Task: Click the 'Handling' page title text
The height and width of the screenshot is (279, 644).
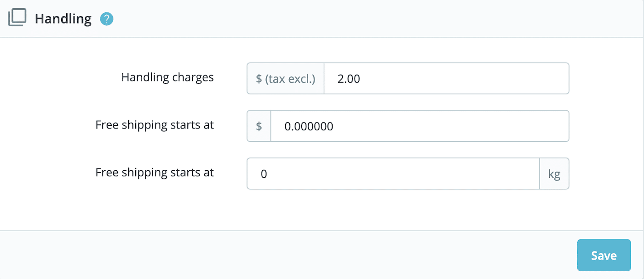Action: point(63,18)
